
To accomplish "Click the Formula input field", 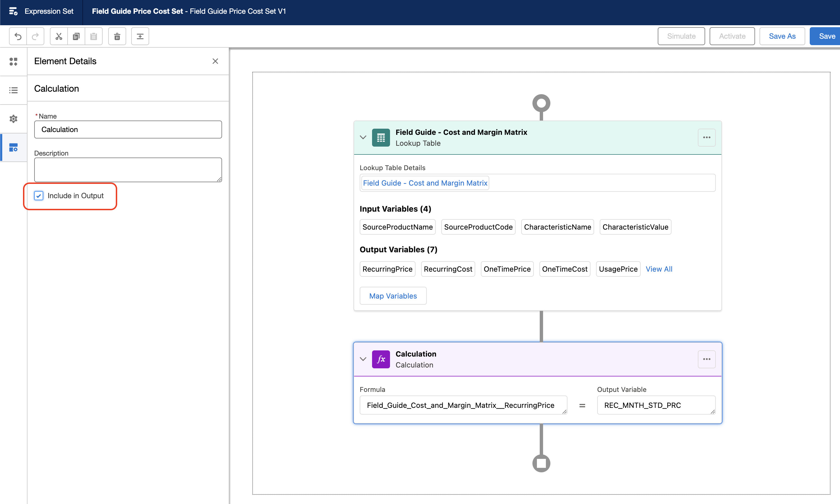I will (x=463, y=405).
